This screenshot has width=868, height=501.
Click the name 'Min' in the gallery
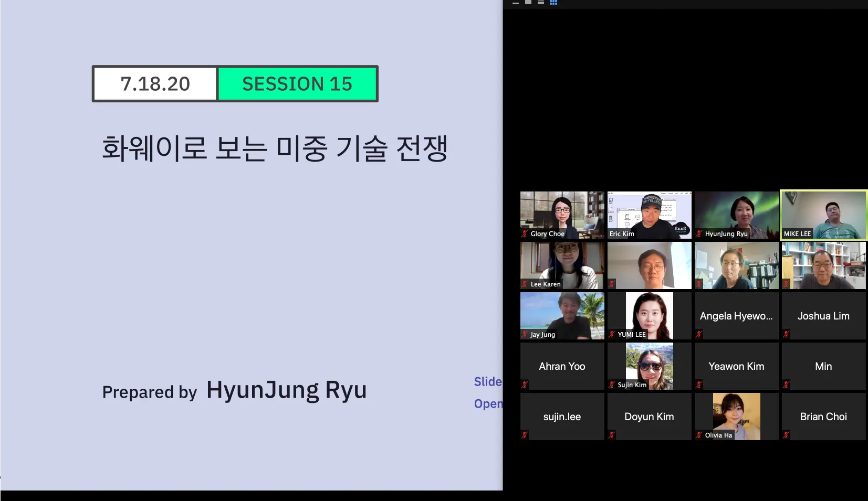pos(823,366)
